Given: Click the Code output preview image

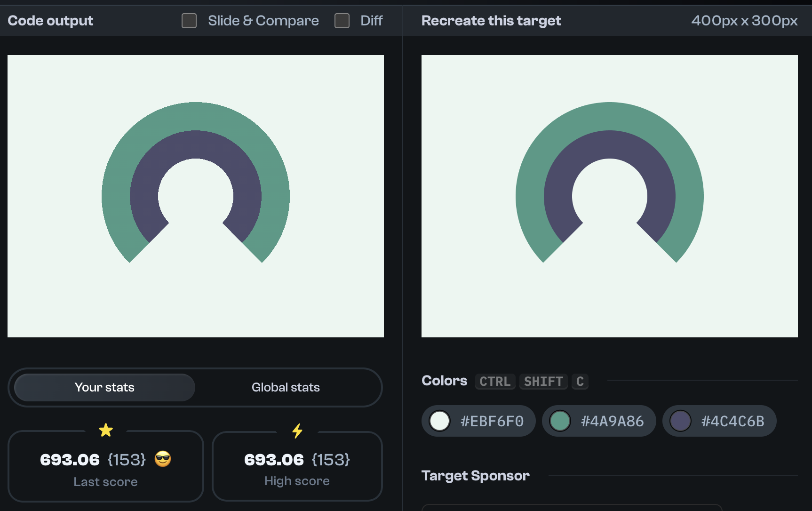Looking at the screenshot, I should (x=196, y=196).
